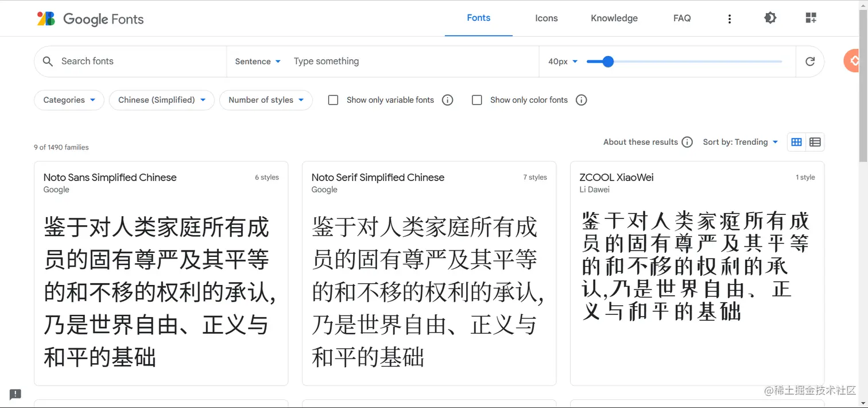Click the Google Fonts logo
The height and width of the screenshot is (408, 868).
pyautogui.click(x=90, y=19)
